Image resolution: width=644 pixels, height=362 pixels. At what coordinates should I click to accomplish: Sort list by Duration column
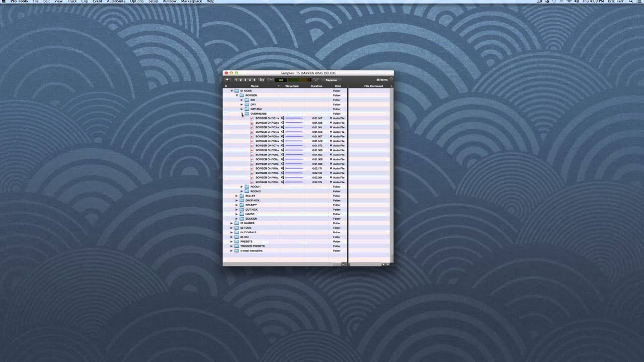click(x=316, y=86)
